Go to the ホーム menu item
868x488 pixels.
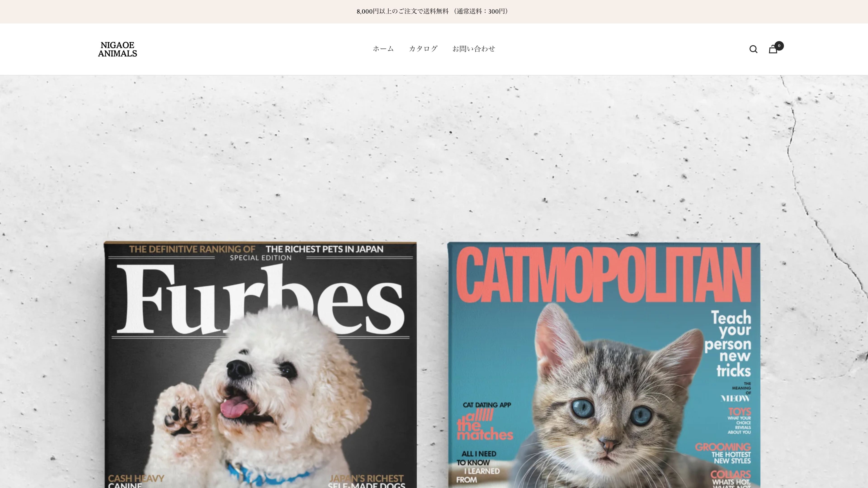(383, 49)
